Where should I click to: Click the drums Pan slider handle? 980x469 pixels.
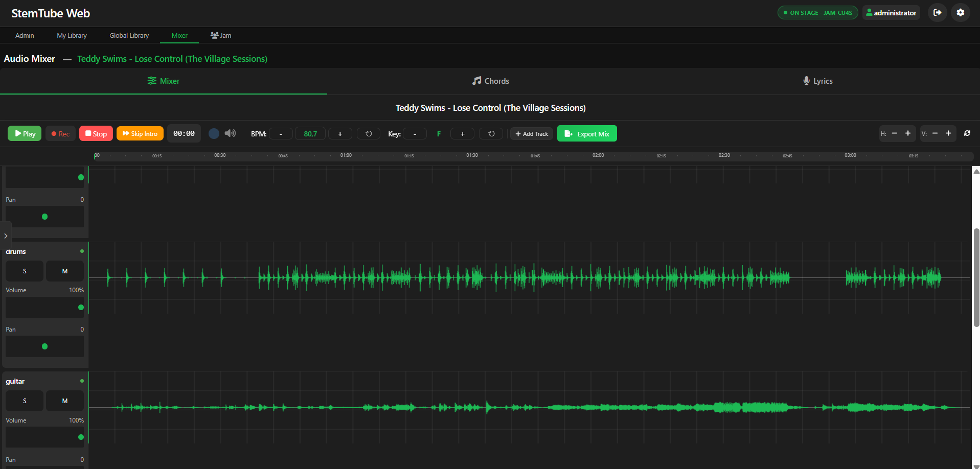click(44, 346)
